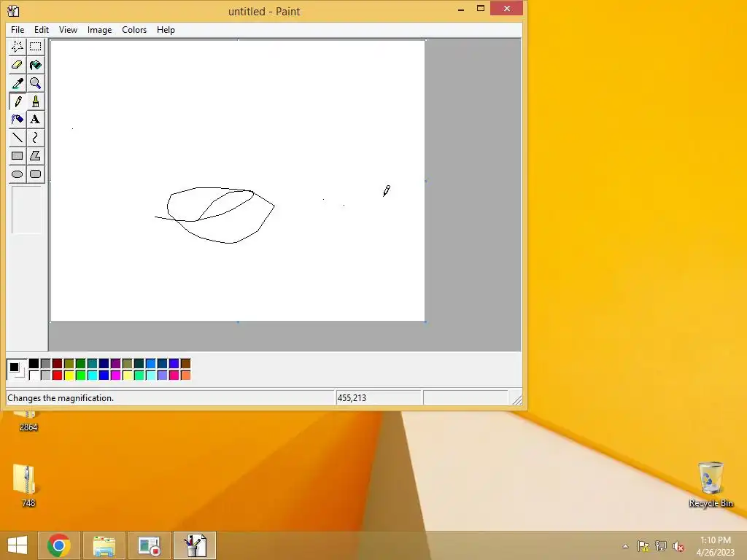Click status text 'Changes the magnification.'
The height and width of the screenshot is (560, 747).
point(61,398)
